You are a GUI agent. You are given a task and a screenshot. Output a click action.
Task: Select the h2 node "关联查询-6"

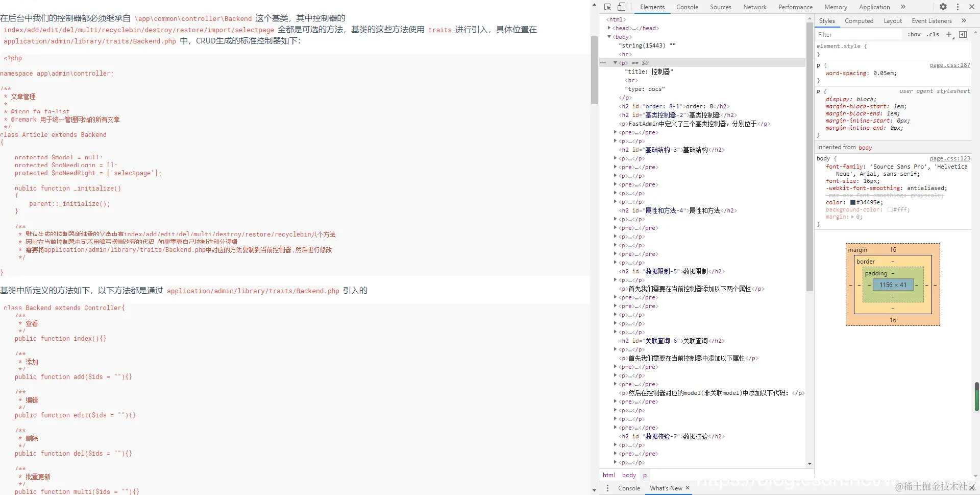(x=672, y=341)
